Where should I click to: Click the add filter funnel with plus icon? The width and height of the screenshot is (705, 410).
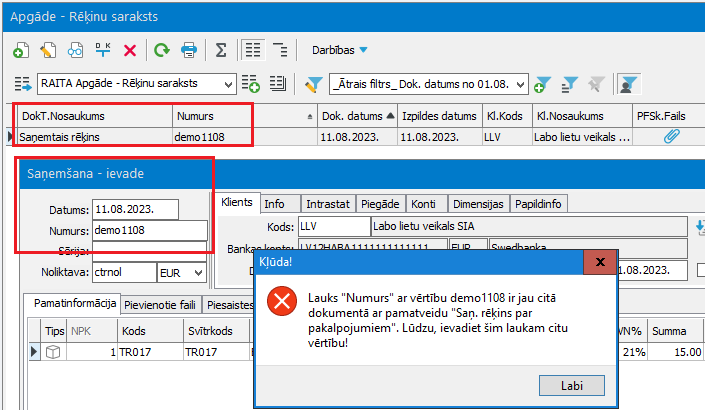coord(542,84)
